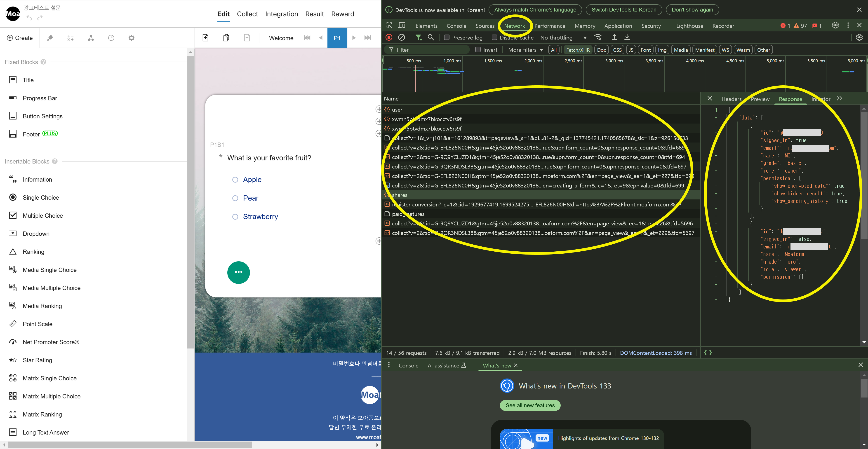This screenshot has width=868, height=449.
Task: Toggle the Fetch/XHR filter
Action: point(578,50)
